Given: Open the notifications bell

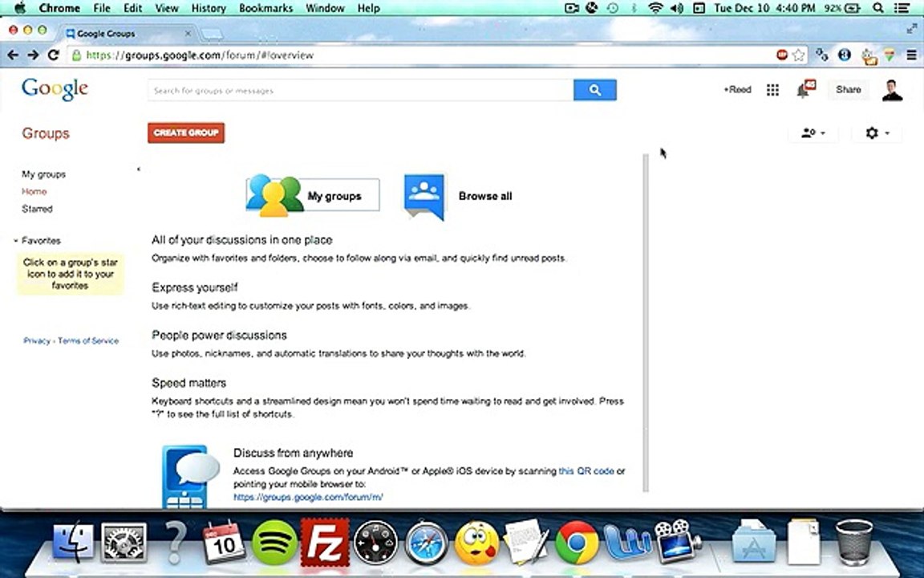Looking at the screenshot, I should (x=805, y=89).
